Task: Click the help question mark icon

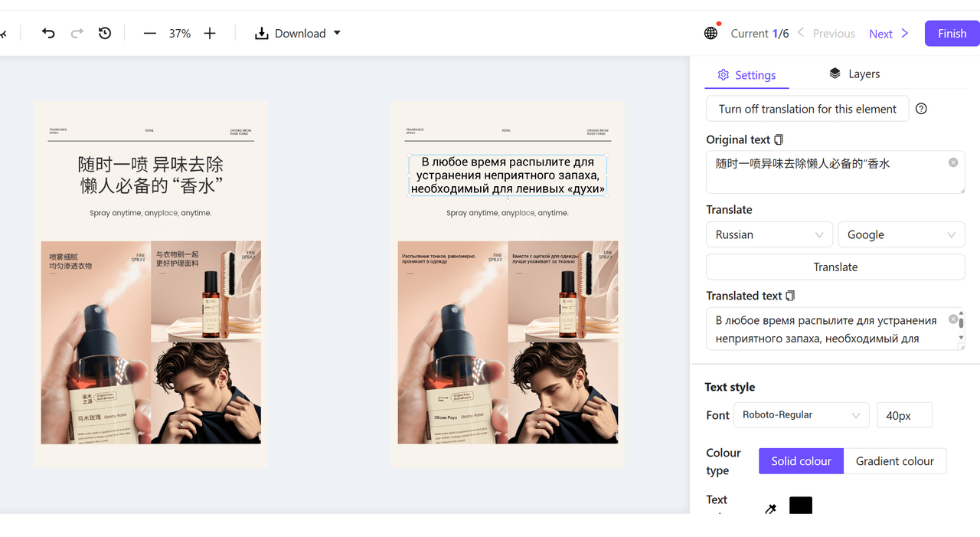Action: pyautogui.click(x=921, y=109)
